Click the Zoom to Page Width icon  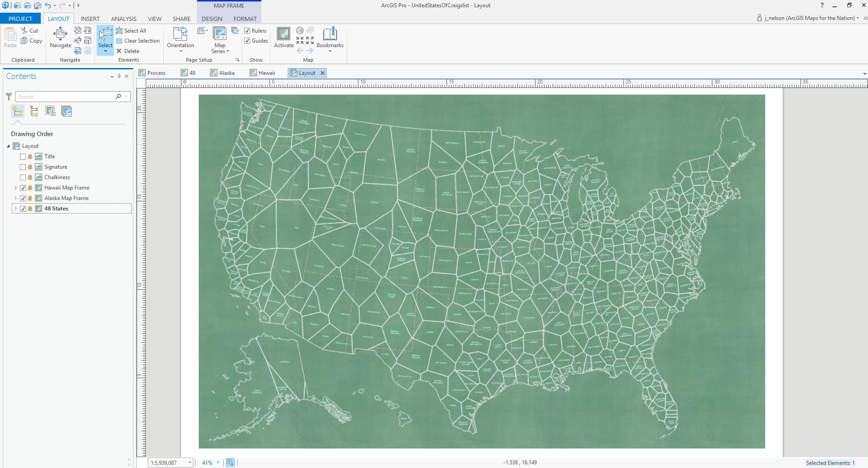(88, 30)
